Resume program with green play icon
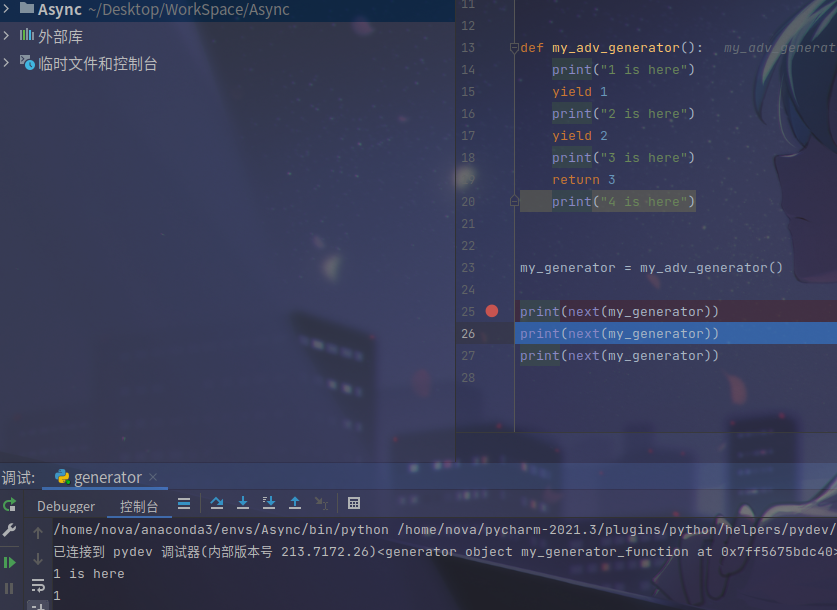The image size is (837, 610). pyautogui.click(x=10, y=563)
